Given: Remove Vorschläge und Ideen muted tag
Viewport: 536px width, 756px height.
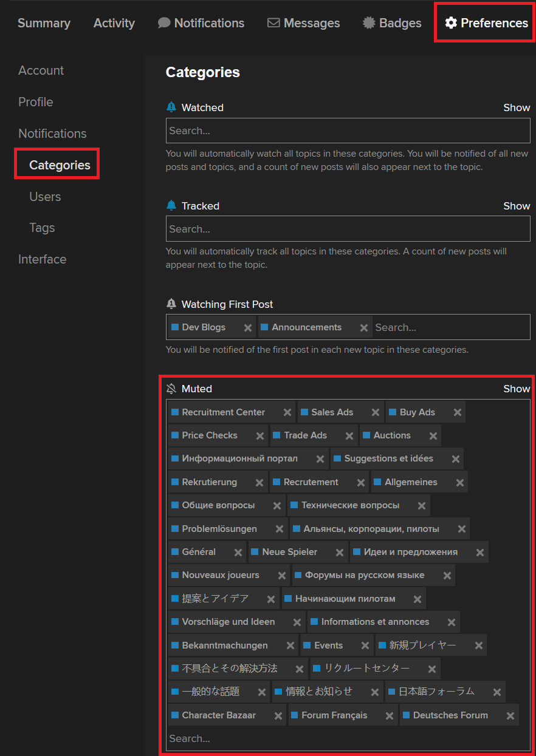Looking at the screenshot, I should 297,622.
